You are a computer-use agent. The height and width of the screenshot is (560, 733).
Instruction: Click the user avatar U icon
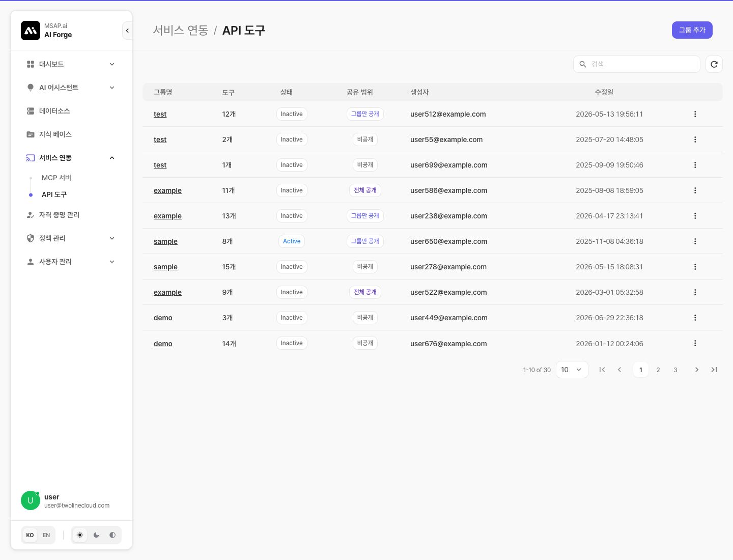pos(31,500)
